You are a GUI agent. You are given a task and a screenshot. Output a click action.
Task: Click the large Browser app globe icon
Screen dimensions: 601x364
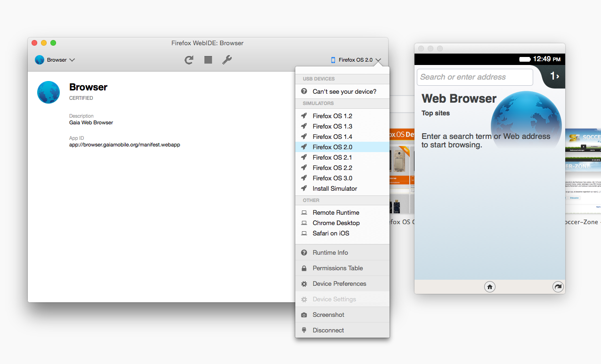coord(49,92)
